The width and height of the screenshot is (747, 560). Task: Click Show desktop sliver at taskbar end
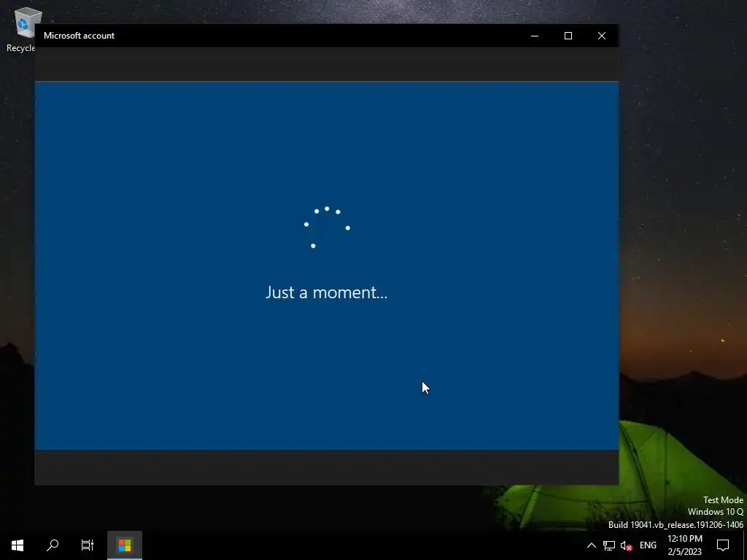pos(745,545)
